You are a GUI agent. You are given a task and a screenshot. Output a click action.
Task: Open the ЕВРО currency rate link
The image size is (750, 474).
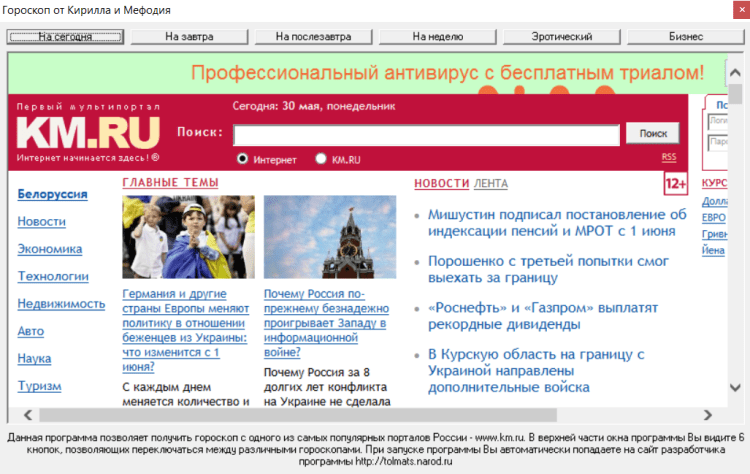tap(714, 218)
